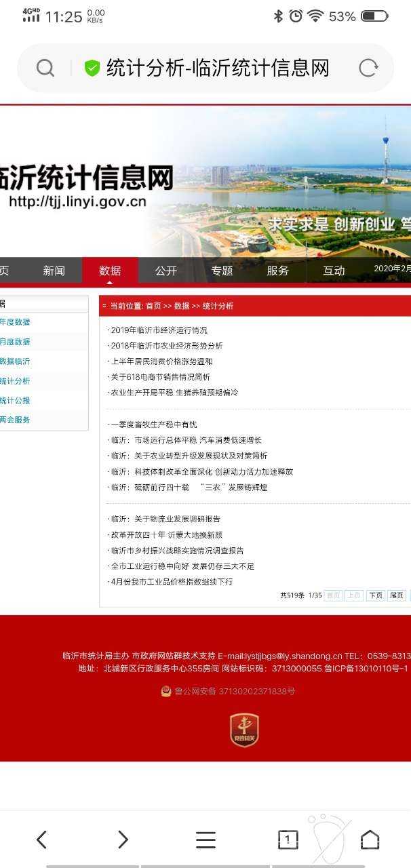Tap the search magnifier icon in address bar

pos(45,68)
